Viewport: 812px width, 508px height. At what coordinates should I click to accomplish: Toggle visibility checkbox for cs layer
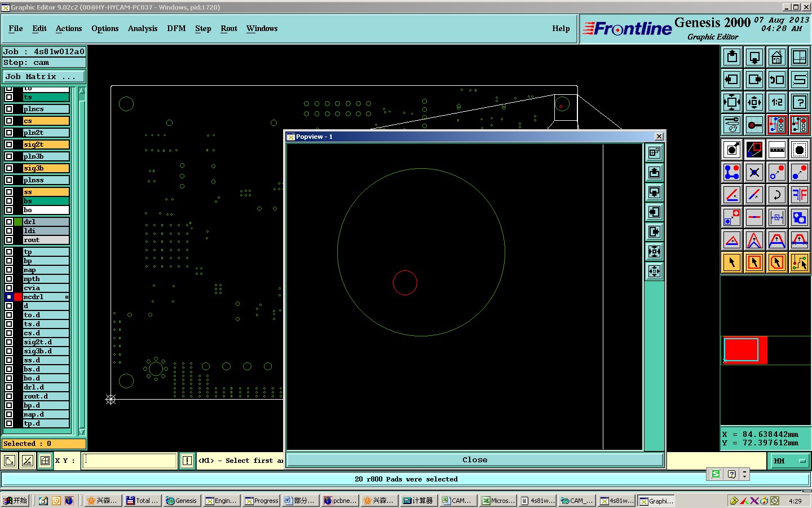pos(9,121)
